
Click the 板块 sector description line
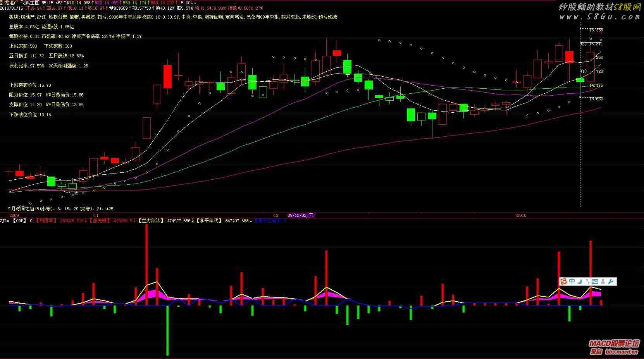pyautogui.click(x=173, y=17)
